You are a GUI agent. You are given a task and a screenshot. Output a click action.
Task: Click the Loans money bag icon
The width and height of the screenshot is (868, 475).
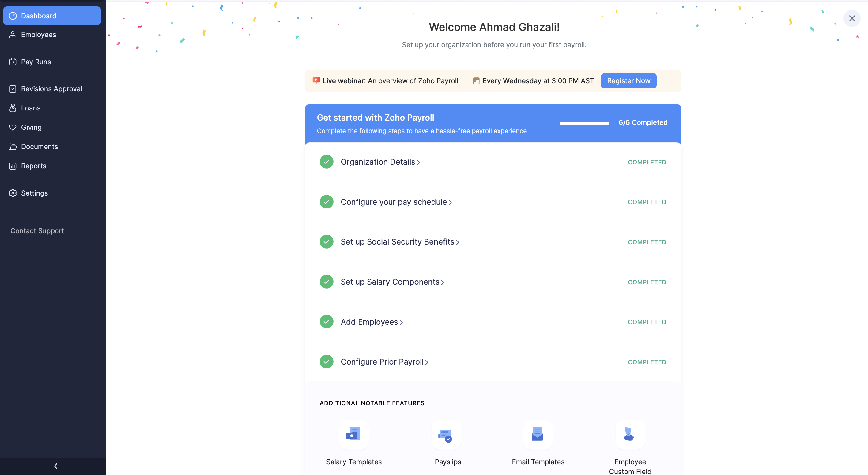pyautogui.click(x=13, y=108)
